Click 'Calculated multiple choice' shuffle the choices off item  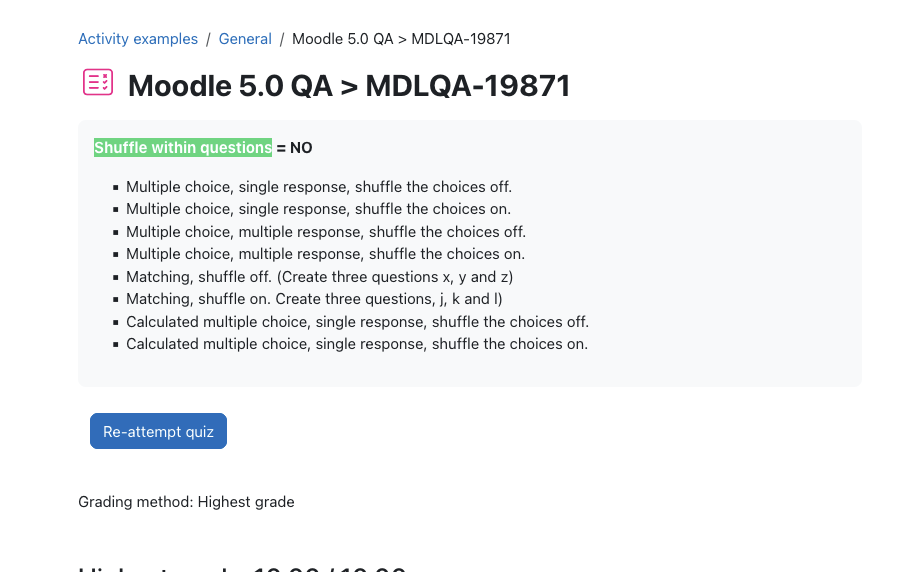tap(358, 322)
